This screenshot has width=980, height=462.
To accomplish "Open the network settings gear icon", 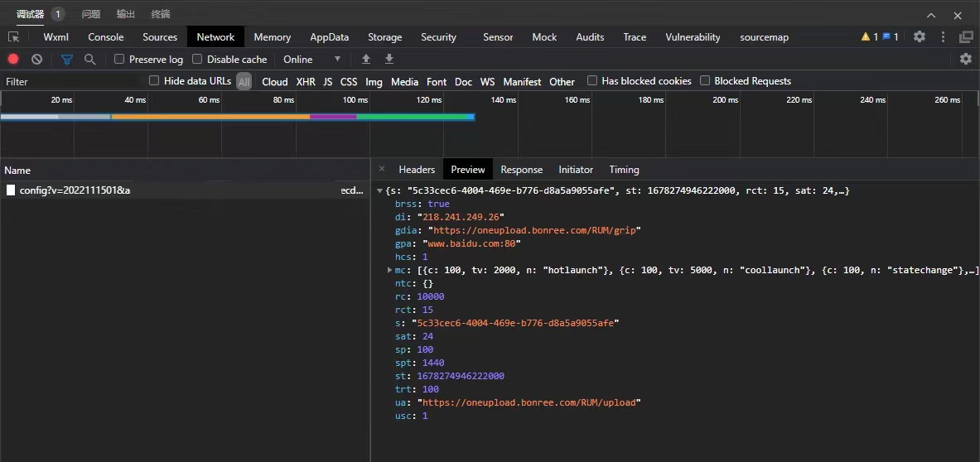I will [x=965, y=59].
